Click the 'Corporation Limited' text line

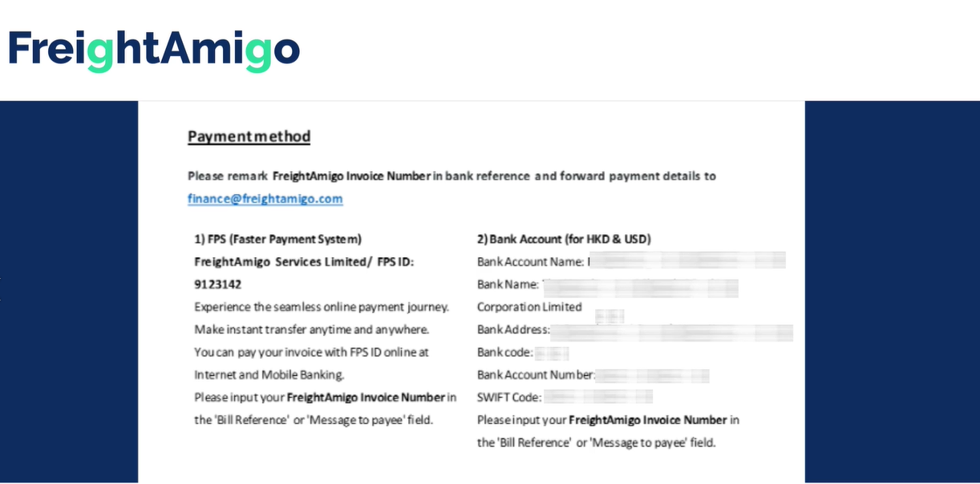pyautogui.click(x=529, y=307)
